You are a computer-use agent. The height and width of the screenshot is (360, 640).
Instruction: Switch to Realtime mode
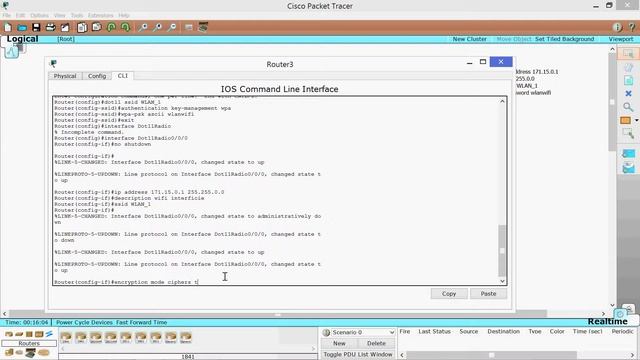[x=607, y=321]
